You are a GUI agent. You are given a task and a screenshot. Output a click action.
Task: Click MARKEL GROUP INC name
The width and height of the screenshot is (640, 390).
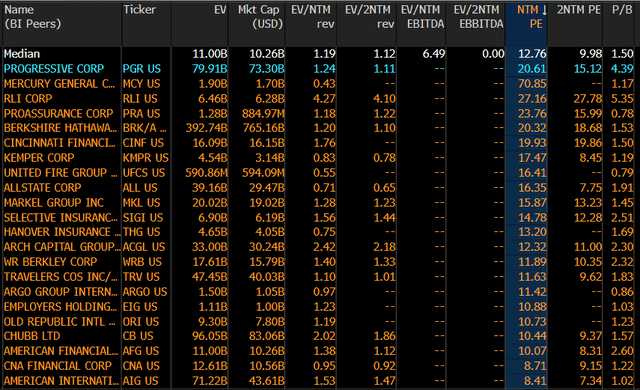(53, 202)
